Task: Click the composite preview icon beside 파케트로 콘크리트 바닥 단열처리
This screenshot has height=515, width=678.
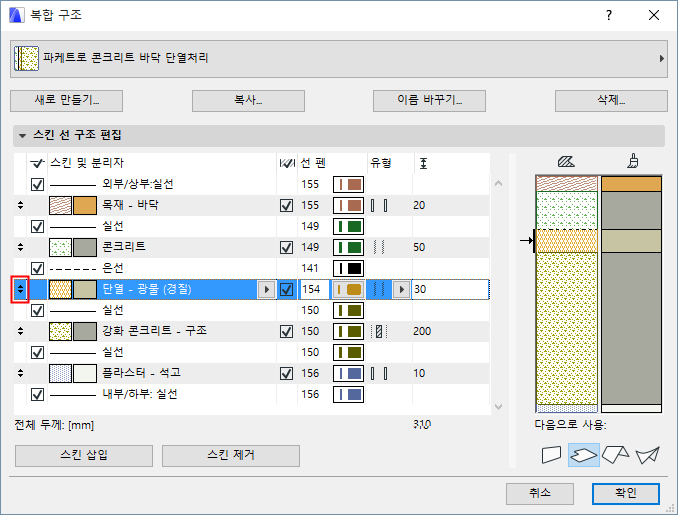Action: point(26,58)
